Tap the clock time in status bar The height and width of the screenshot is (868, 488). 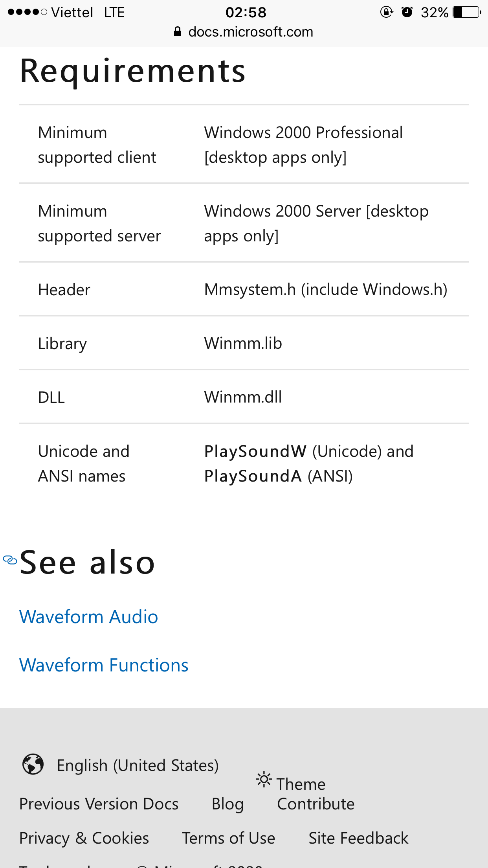[x=246, y=12]
